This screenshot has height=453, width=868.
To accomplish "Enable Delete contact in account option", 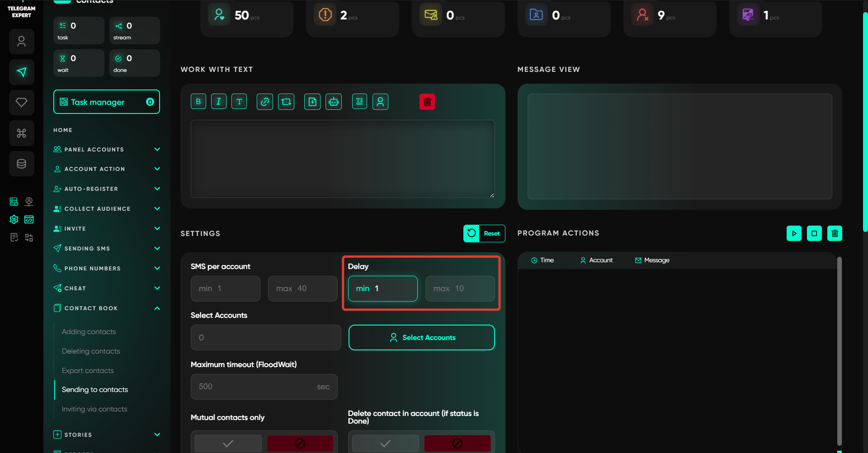I will pos(385,444).
